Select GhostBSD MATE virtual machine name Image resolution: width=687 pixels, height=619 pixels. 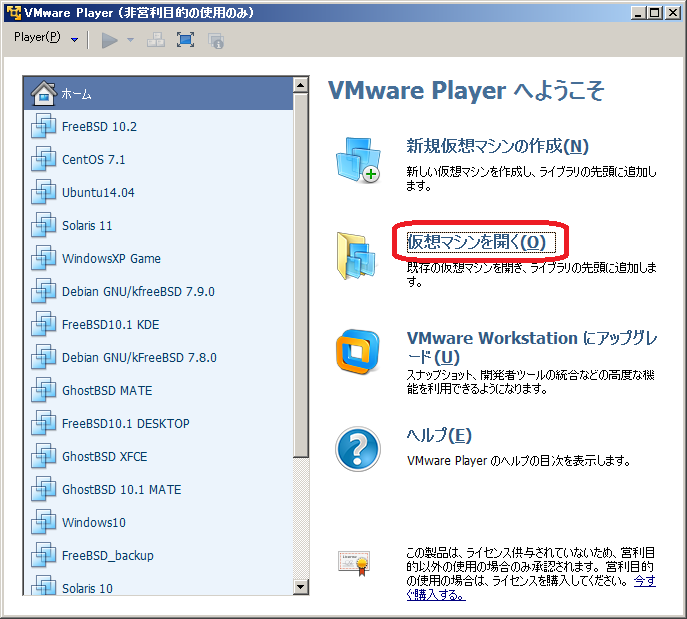107,391
